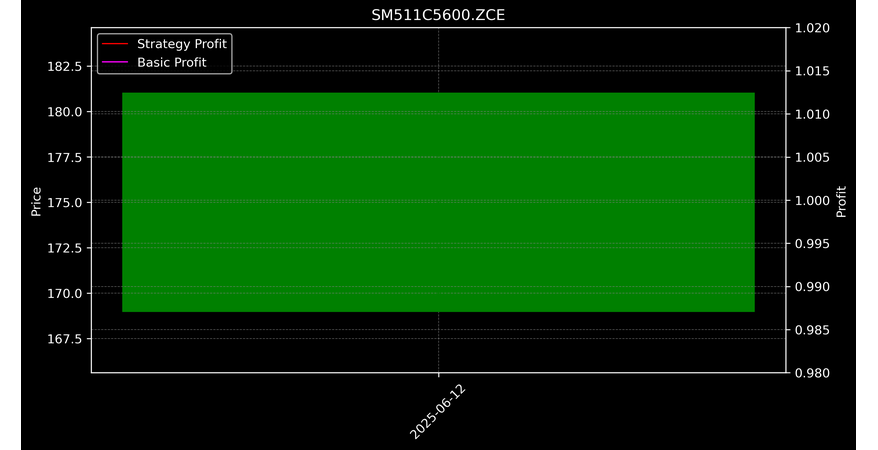The width and height of the screenshot is (878, 450).
Task: Click the 0.985 profit tick
Action: coord(812,330)
